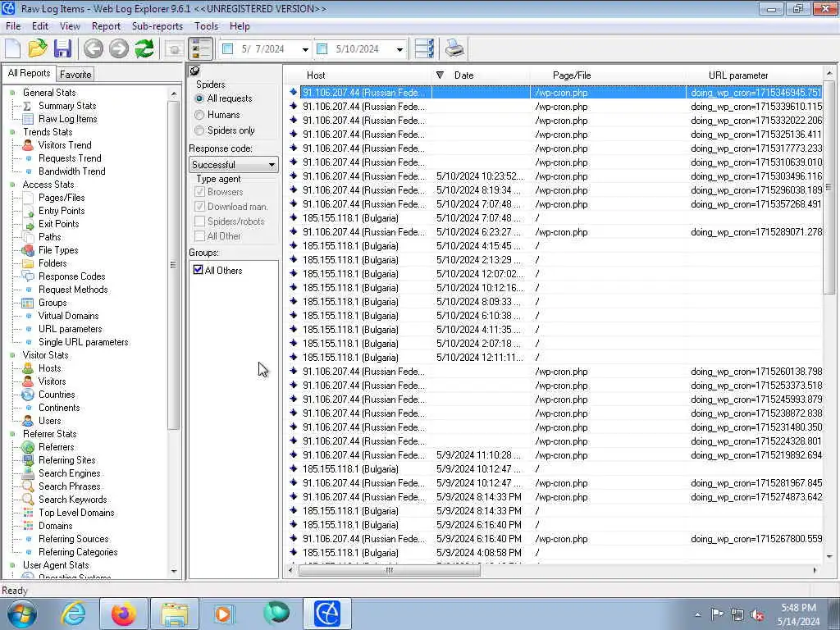Toggle the end date 5/10/2024 checkbox
This screenshot has height=630, width=840.
click(x=322, y=48)
